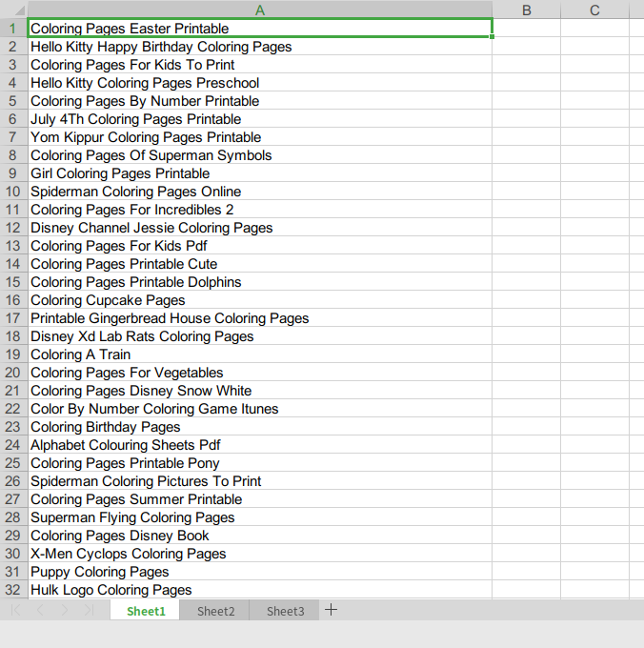Click 'Yom Kippur Coloring Pages Printable'
Screen dimensions: 644x648
(260, 137)
